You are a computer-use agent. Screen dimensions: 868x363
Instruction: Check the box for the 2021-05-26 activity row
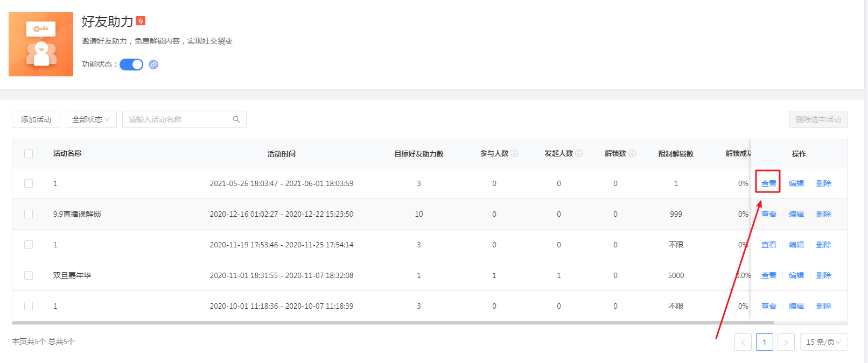[x=29, y=183]
